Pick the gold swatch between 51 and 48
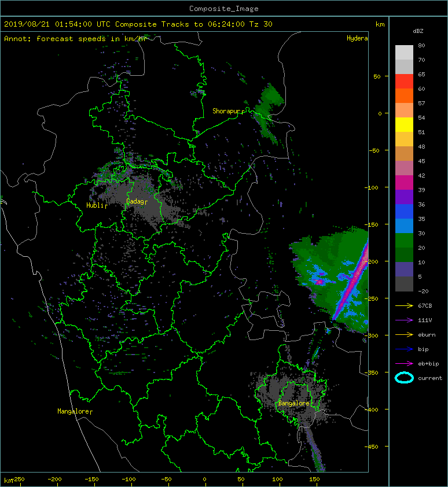This screenshot has width=448, height=487. [x=404, y=139]
